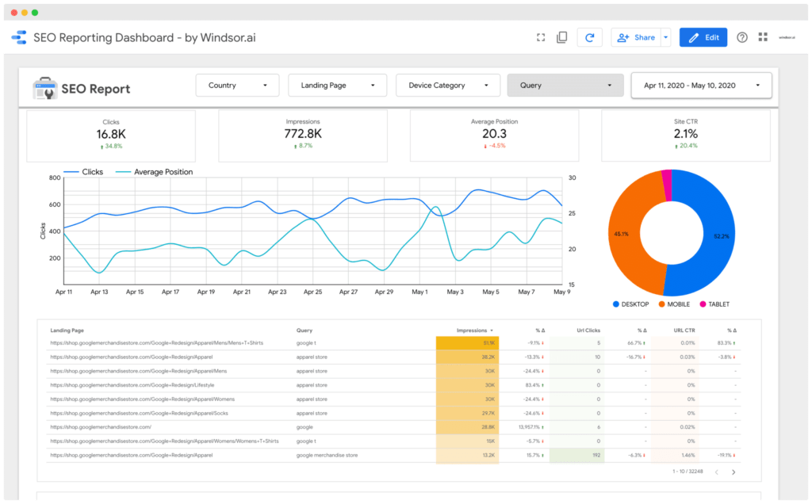
Task: Click the Data Studio logo icon
Action: pyautogui.click(x=19, y=37)
